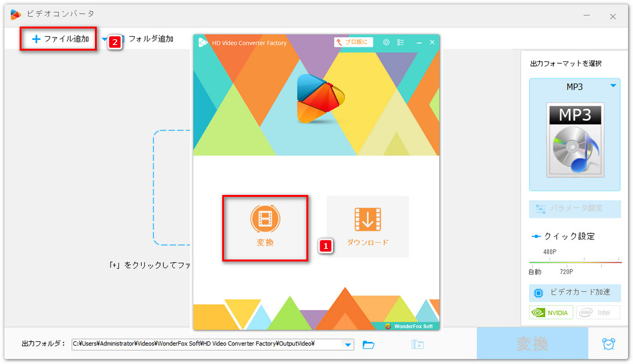The image size is (633, 364).
Task: Click the 変換 (Convert) film icon tile
Action: coord(265,227)
